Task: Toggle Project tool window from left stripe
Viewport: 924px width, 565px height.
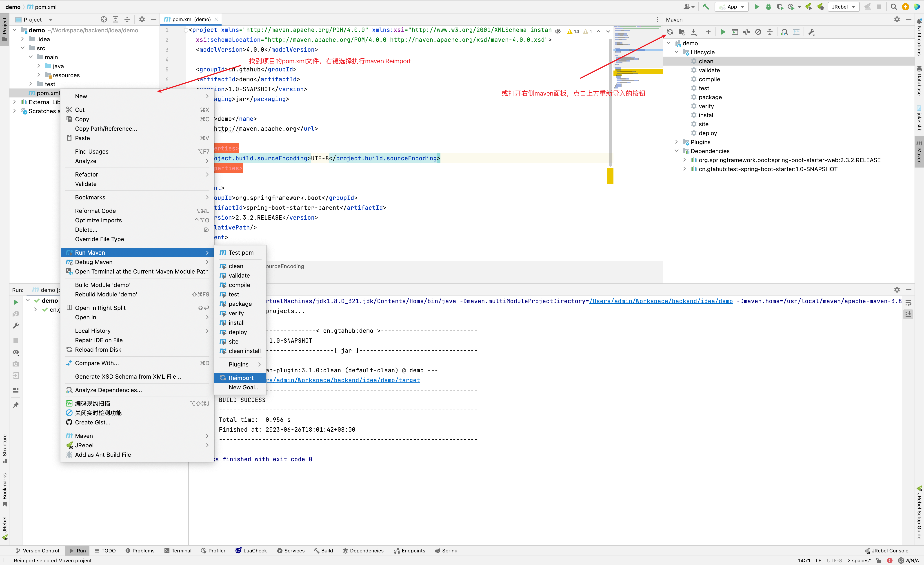Action: [x=4, y=29]
